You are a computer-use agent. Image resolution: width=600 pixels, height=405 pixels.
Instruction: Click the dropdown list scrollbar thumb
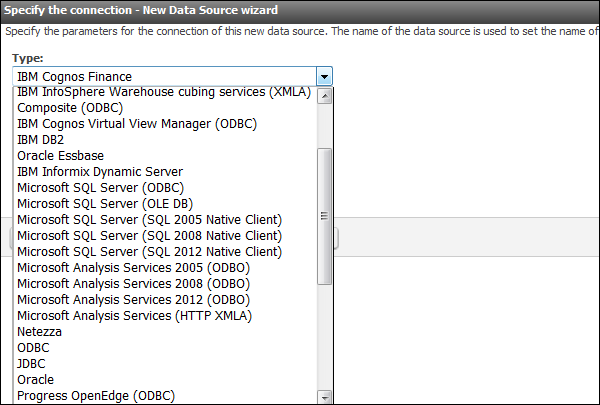click(324, 215)
